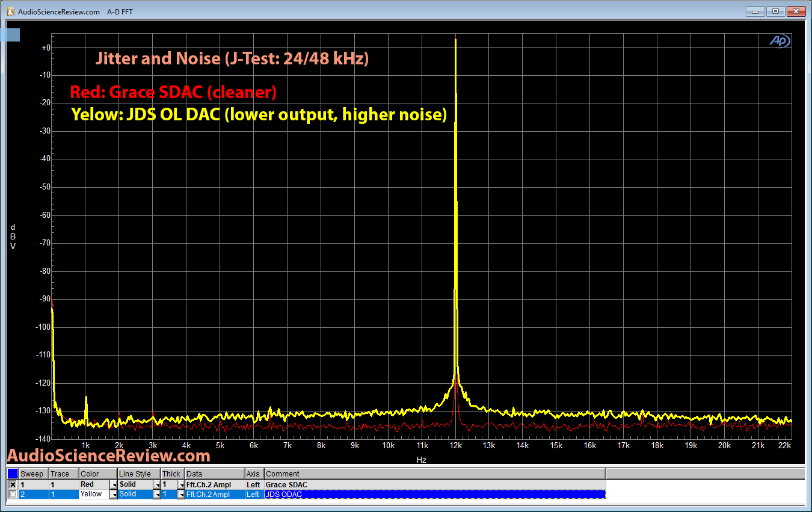Click Left axis cell for Grace SDAC
The height and width of the screenshot is (512, 812).
pyautogui.click(x=254, y=484)
